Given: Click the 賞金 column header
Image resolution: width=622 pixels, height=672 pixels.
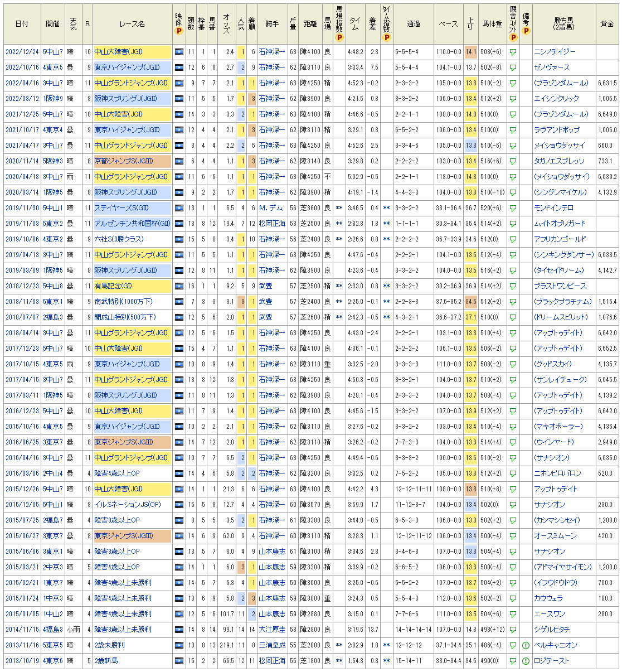Looking at the screenshot, I should 607,24.
